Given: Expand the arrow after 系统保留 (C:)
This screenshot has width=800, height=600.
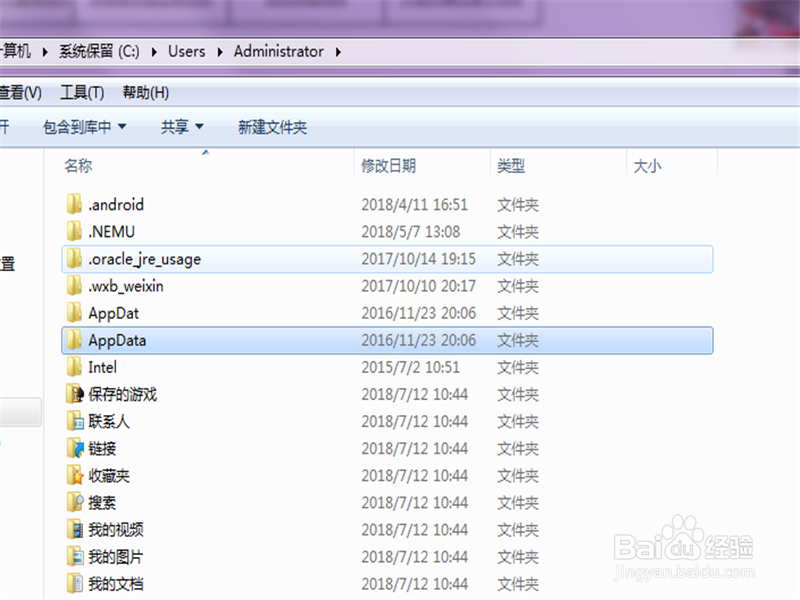Looking at the screenshot, I should (x=154, y=52).
